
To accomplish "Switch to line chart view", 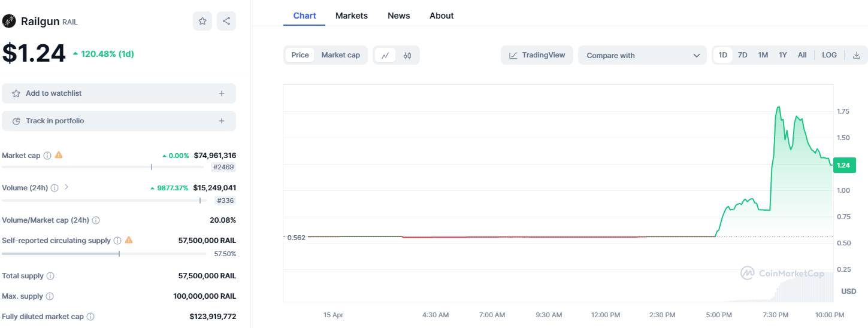I will [385, 56].
